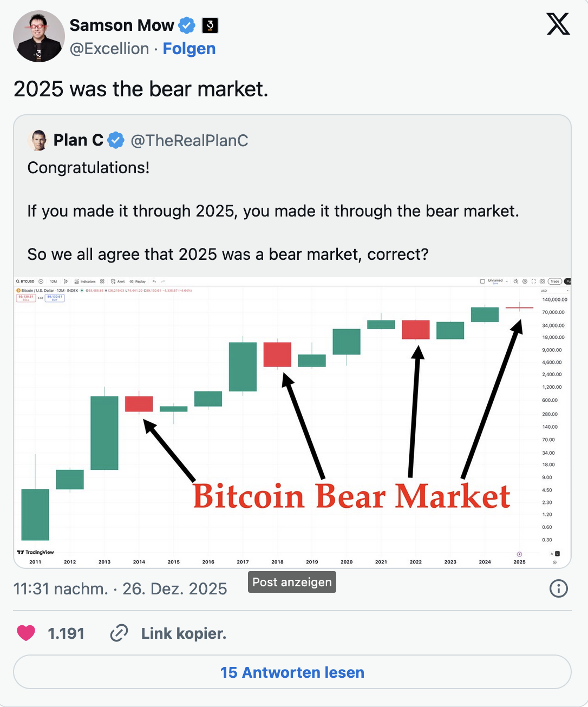
Task: Click the 15 Antworten lesen button
Action: (x=292, y=672)
